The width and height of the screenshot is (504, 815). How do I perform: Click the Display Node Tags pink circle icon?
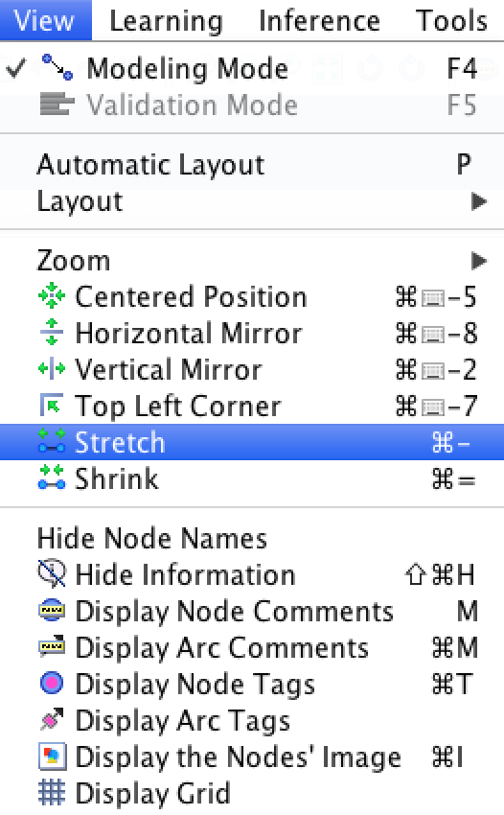(x=52, y=683)
